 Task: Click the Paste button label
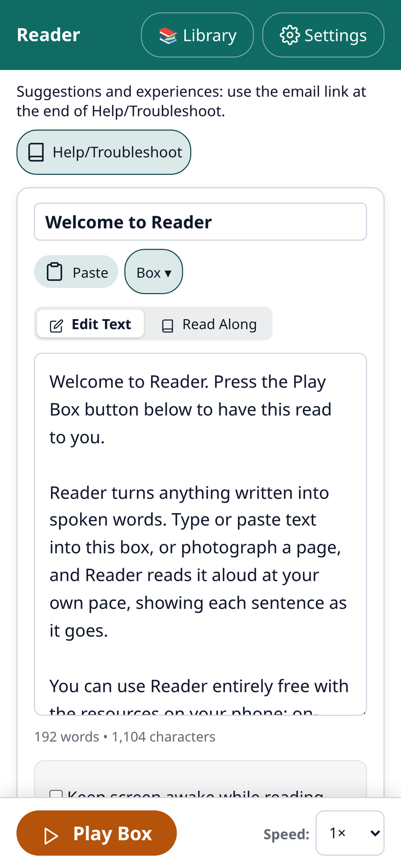(90, 272)
